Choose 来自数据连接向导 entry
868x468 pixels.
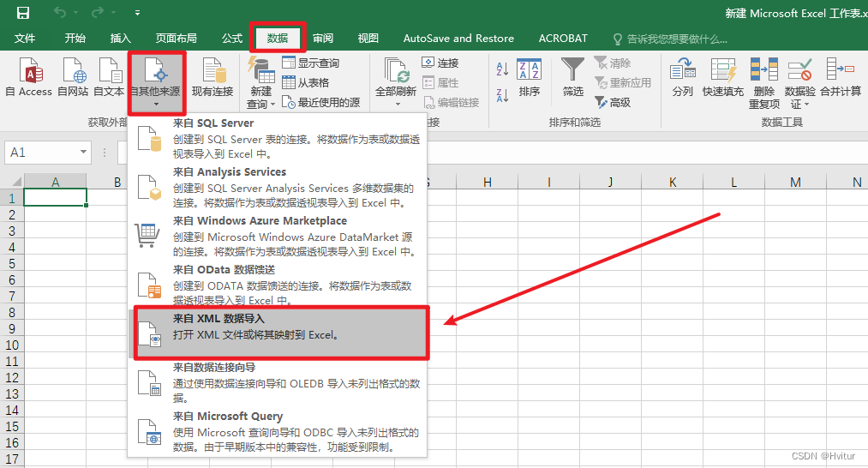(x=278, y=382)
